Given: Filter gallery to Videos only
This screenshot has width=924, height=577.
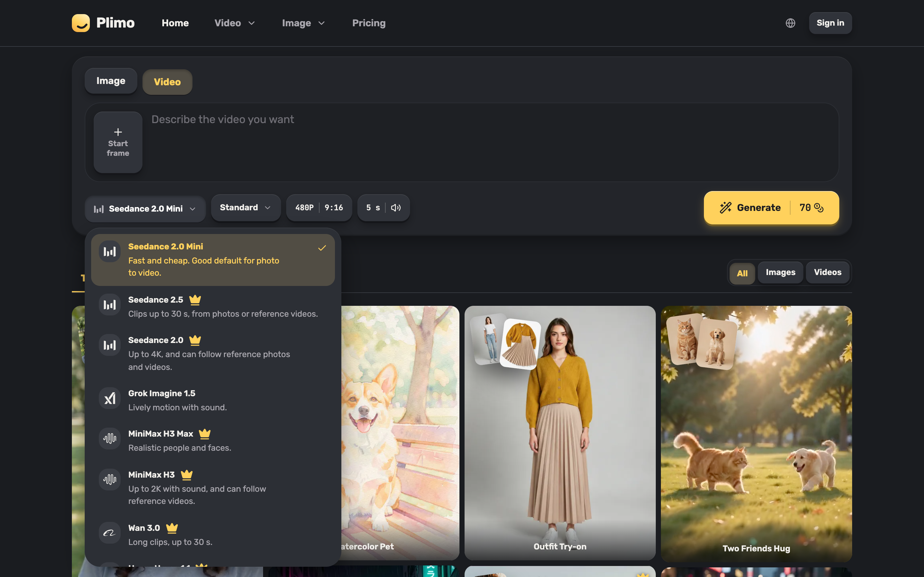Looking at the screenshot, I should coord(827,272).
